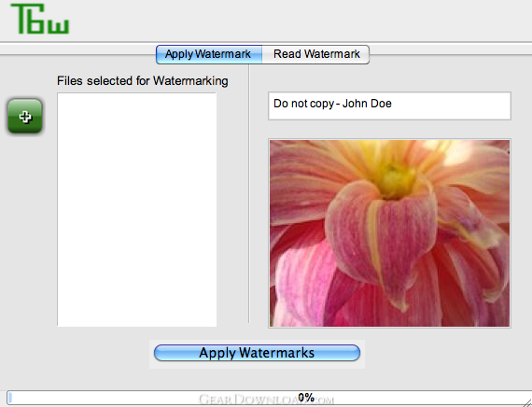Click the white cross symbol inside the green button
Screen dimensions: 532x407
(25, 117)
